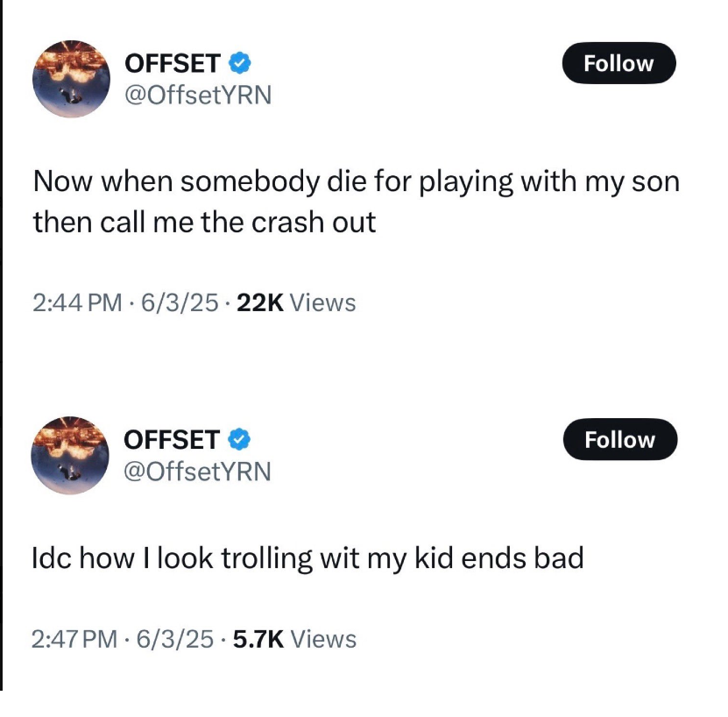Click the 'Now when somebody die' text line
Image resolution: width=728 pixels, height=717 pixels.
point(356,181)
